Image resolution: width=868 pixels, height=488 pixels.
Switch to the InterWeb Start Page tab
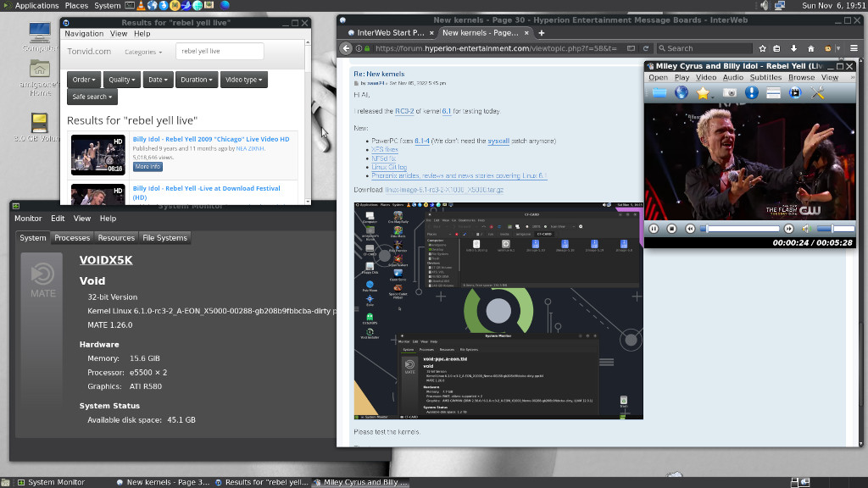(x=390, y=33)
